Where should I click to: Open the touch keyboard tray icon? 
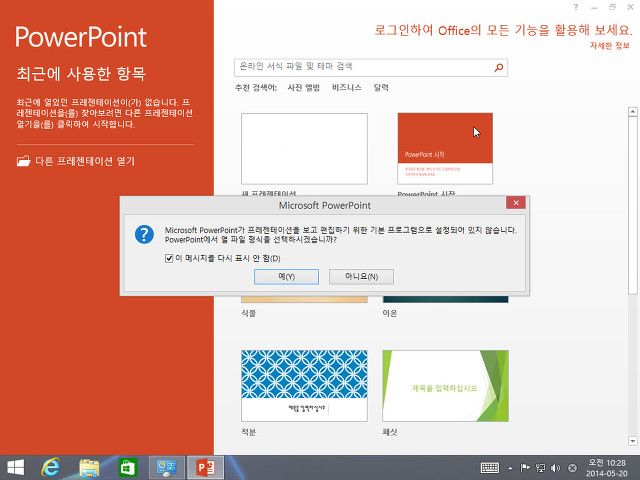[x=490, y=468]
